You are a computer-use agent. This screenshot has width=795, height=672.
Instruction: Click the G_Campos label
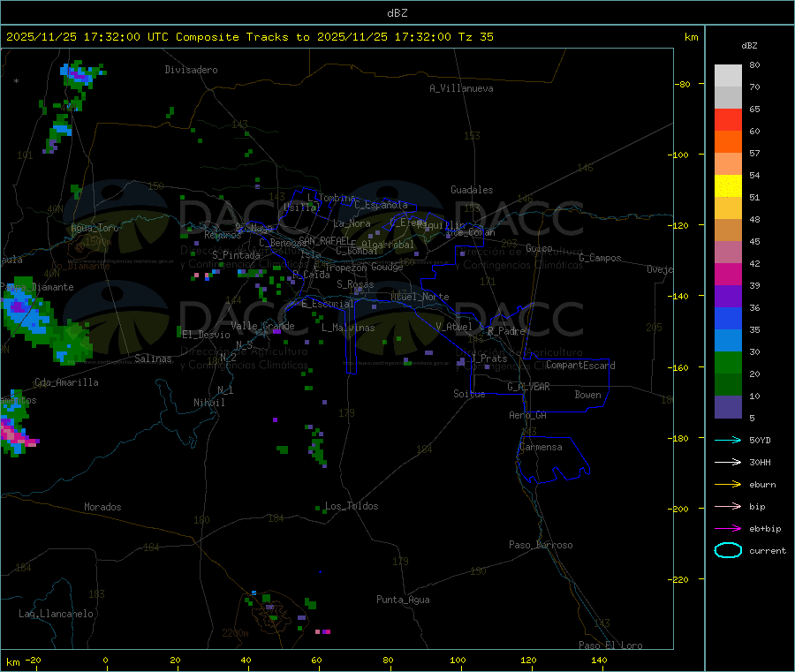click(x=600, y=258)
